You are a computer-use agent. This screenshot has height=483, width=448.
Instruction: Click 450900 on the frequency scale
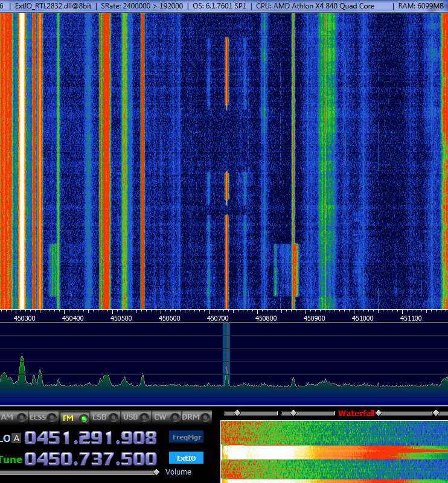point(315,318)
